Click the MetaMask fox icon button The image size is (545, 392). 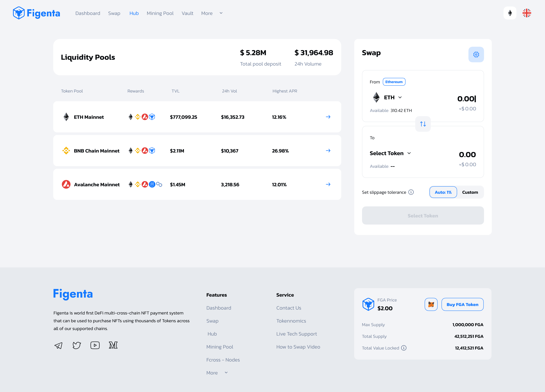pos(431,305)
